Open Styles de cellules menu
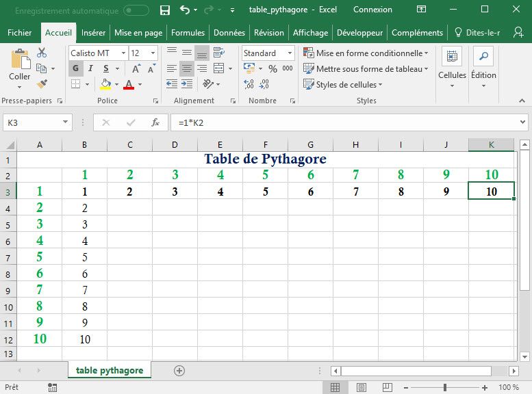Viewport: 532px width, 394px height. coord(342,84)
